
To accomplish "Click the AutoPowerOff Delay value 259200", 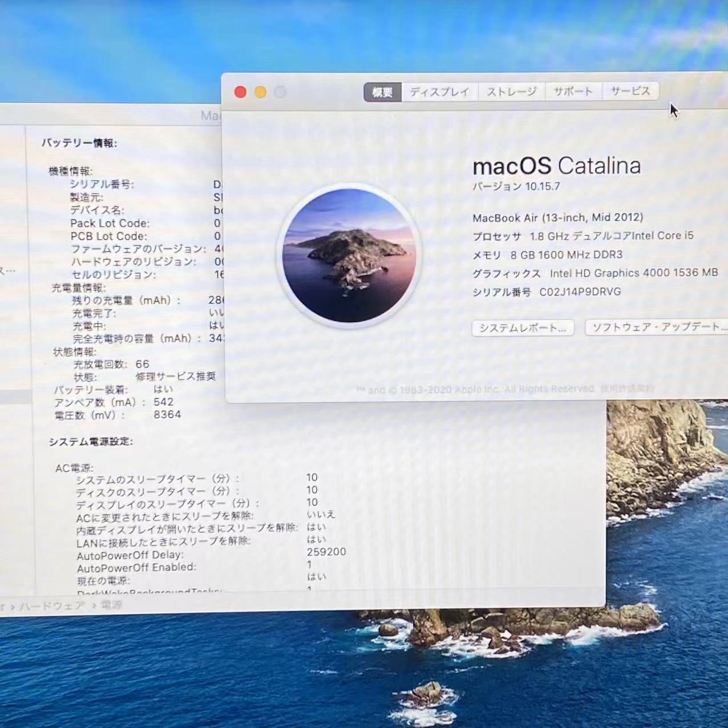I will pos(326,552).
